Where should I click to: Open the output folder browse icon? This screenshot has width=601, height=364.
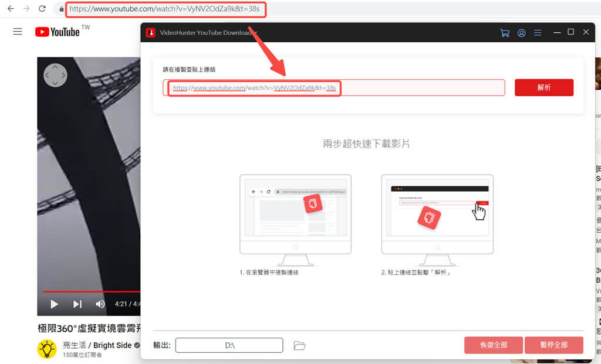(299, 346)
